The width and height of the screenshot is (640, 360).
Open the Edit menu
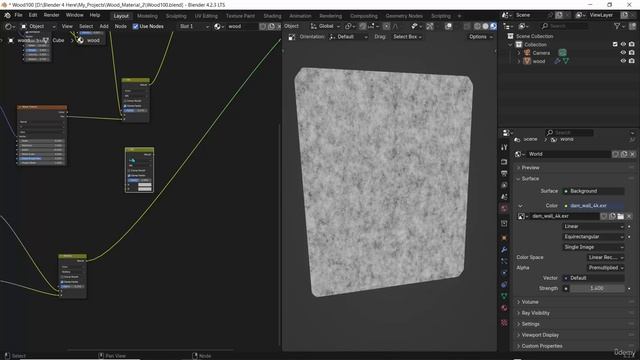[33, 15]
